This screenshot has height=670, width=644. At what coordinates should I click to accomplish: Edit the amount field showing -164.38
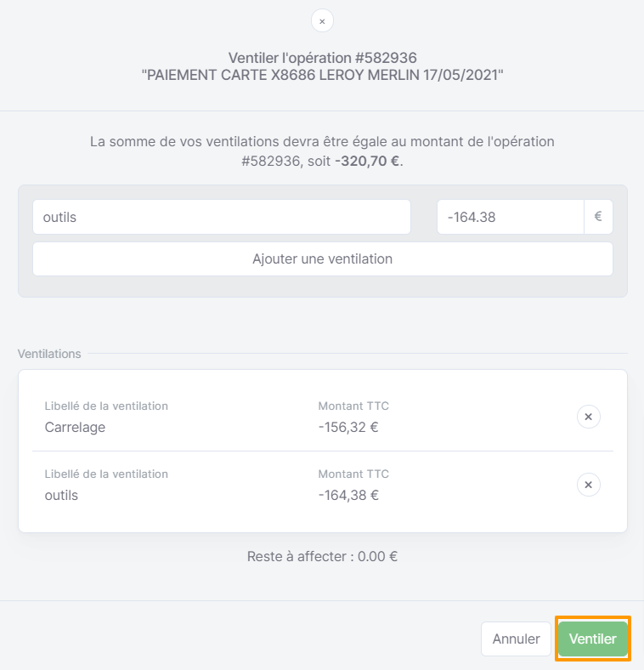[511, 217]
